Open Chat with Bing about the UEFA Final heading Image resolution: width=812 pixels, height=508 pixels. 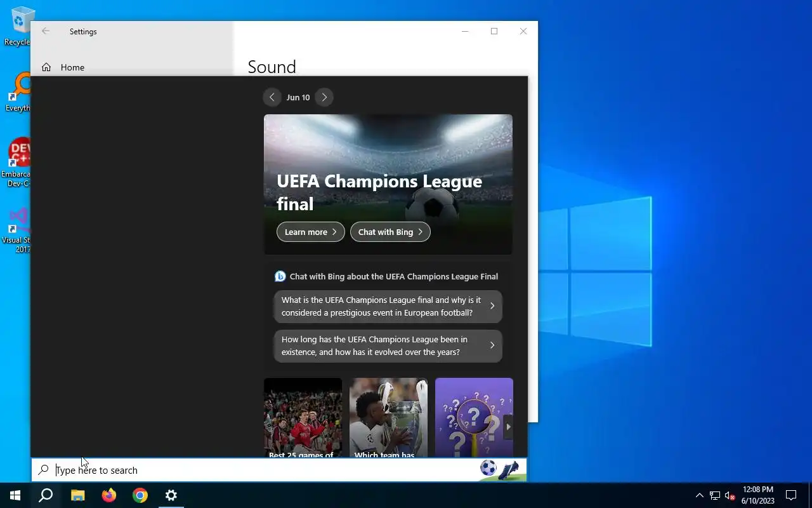[393, 276]
